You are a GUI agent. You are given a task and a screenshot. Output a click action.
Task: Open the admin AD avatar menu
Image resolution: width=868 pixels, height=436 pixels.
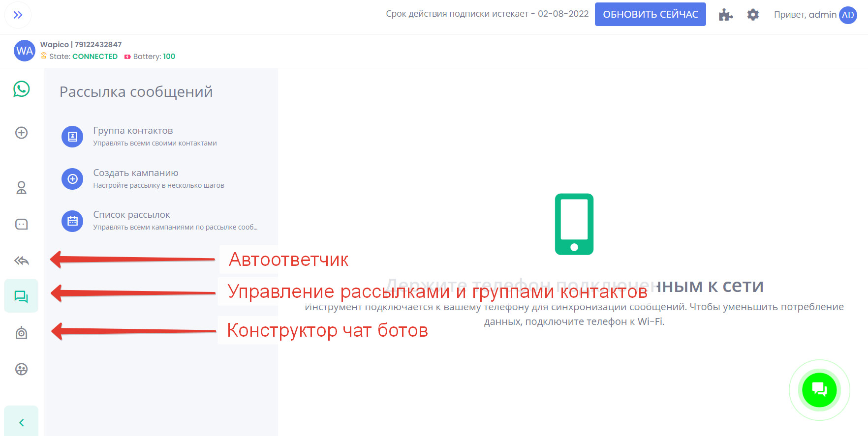(848, 15)
